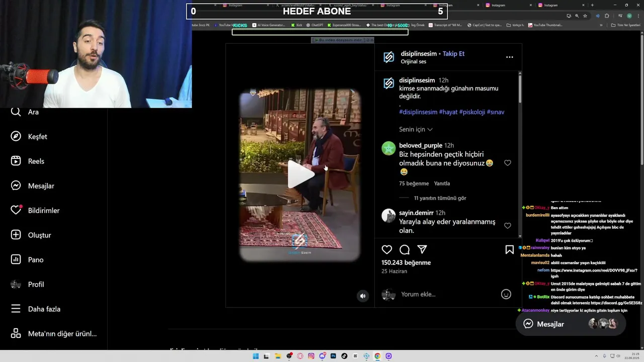644x362 pixels.
Task: Open YouTube Thumbnail bookmark
Action: 545,25
